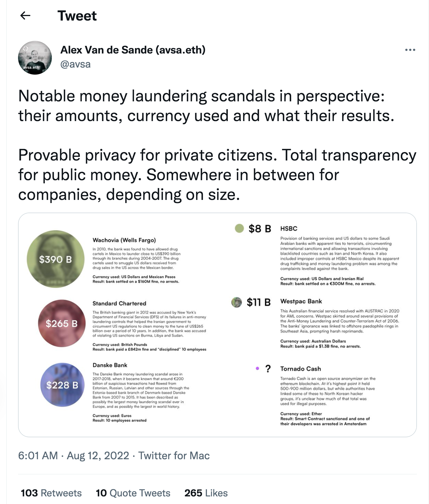Click the 6:01 AM timestamp
The width and height of the screenshot is (429, 504).
pos(38,456)
